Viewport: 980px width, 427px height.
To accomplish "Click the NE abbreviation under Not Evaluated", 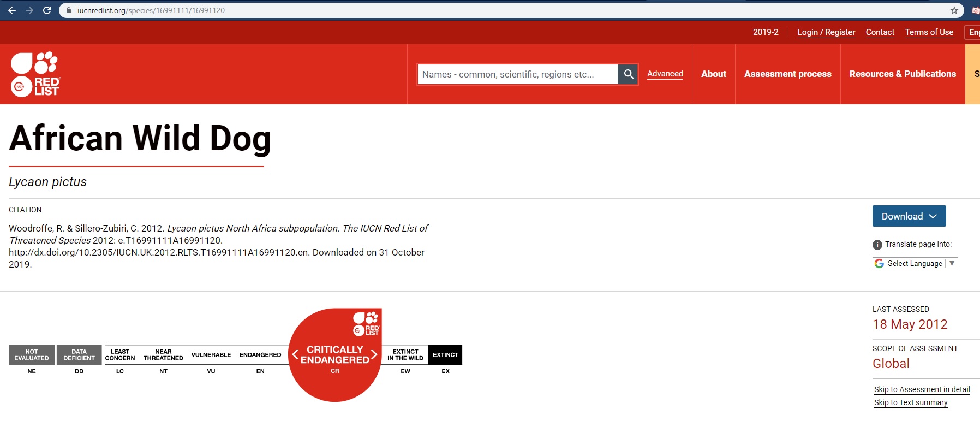I will [x=32, y=371].
